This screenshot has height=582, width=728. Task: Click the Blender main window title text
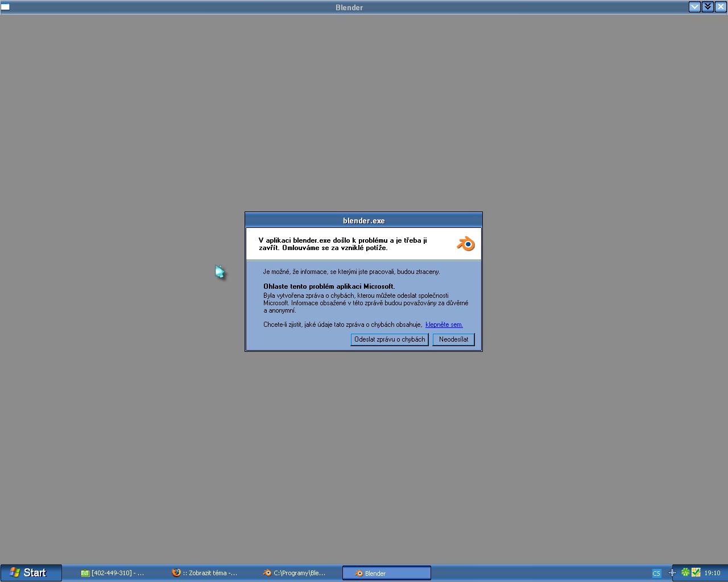tap(349, 7)
